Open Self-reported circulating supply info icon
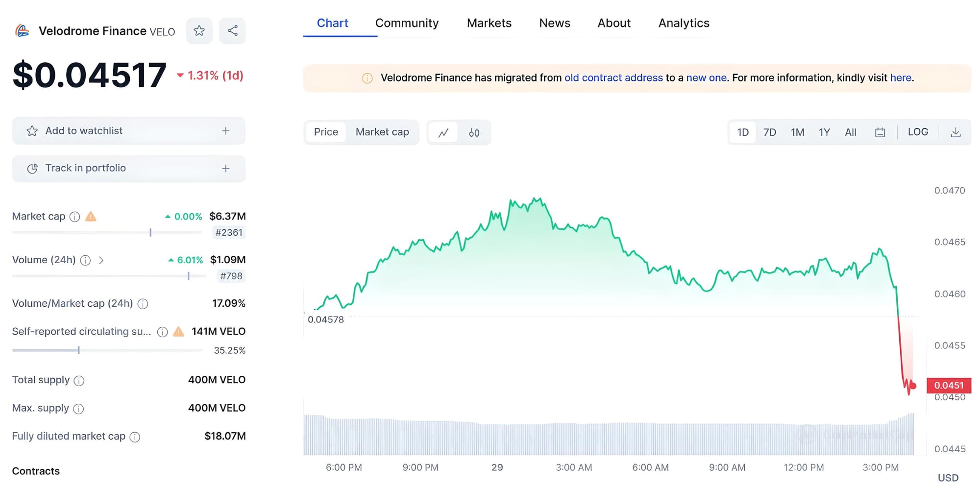980x490 pixels. [162, 332]
